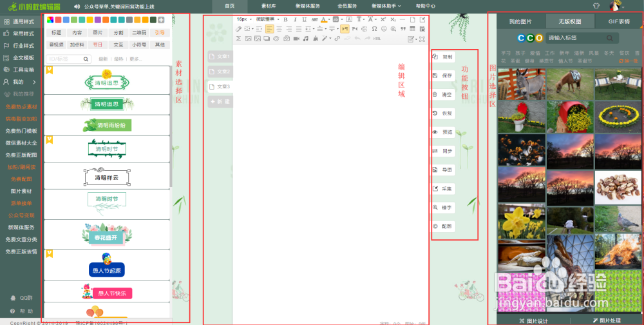This screenshot has width=644, height=325.
Task: Click the 保存 save button
Action: tap(444, 75)
